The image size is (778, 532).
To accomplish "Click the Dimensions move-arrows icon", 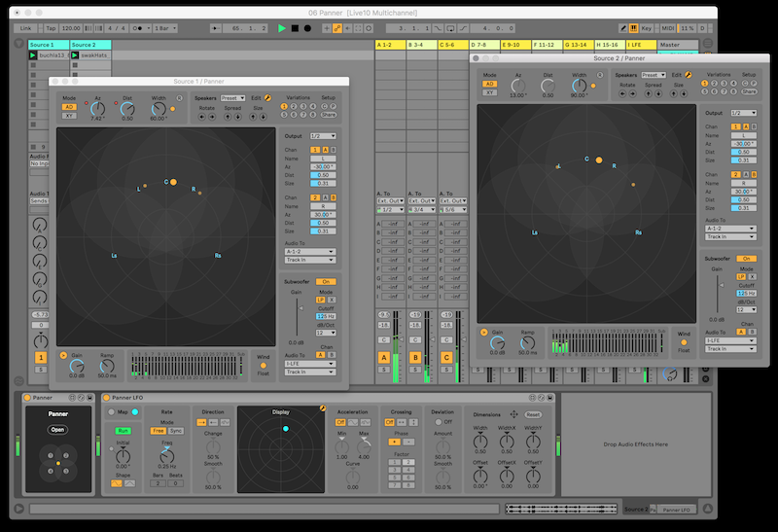I will (514, 414).
